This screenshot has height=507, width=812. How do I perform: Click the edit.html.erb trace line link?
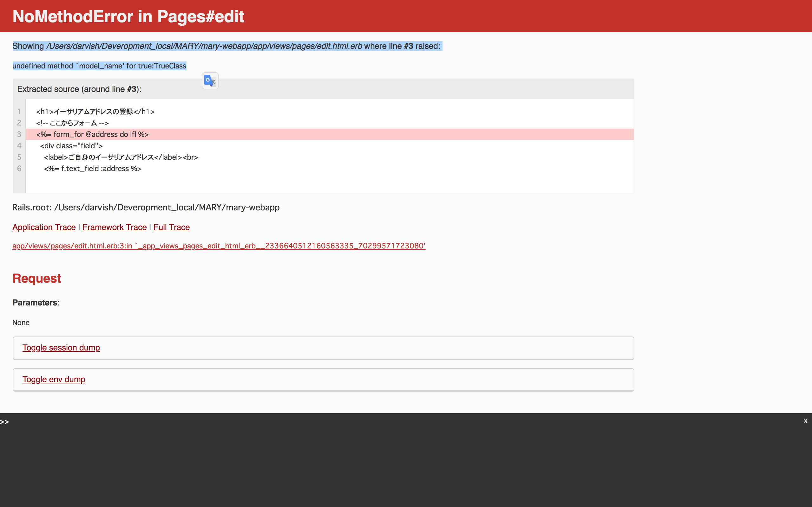(x=219, y=246)
